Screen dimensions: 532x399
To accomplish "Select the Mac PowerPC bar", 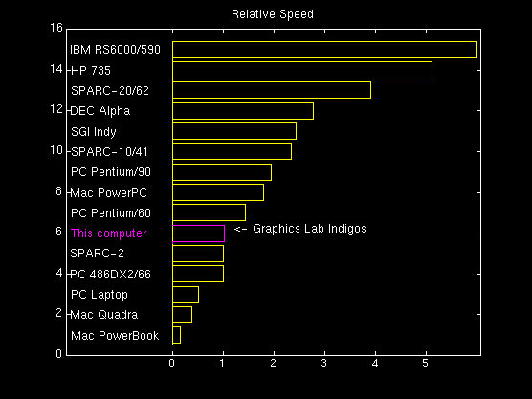I will pyautogui.click(x=218, y=192).
